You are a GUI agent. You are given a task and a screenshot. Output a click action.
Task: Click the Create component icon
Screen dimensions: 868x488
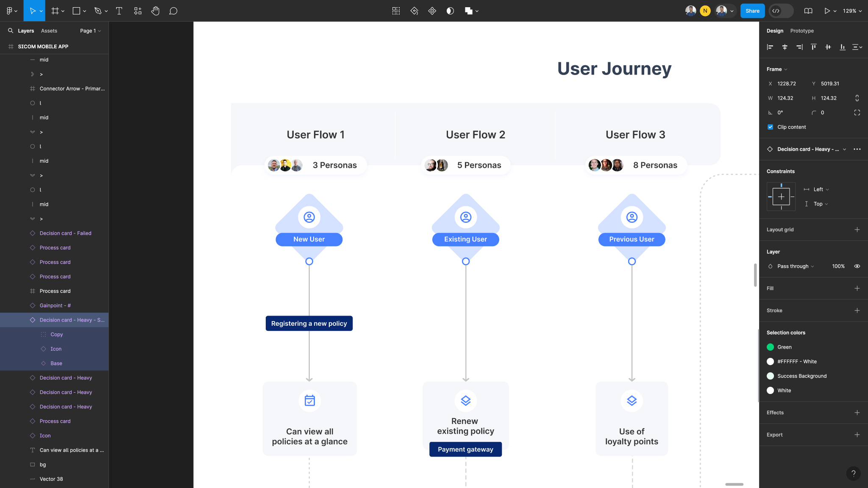tap(432, 11)
